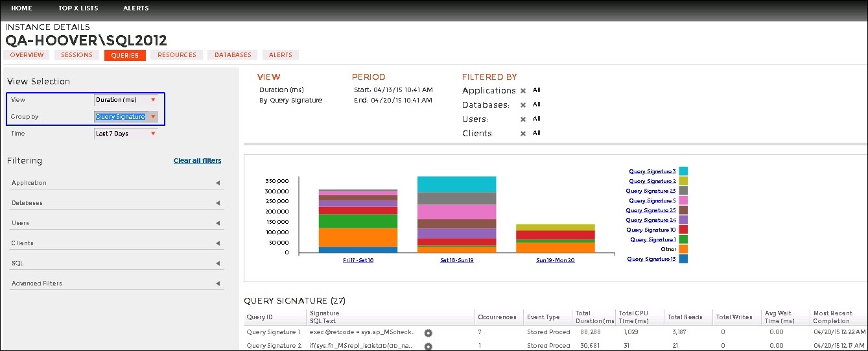
Task: Click blue swatch for Query Signature 13
Action: 683,259
